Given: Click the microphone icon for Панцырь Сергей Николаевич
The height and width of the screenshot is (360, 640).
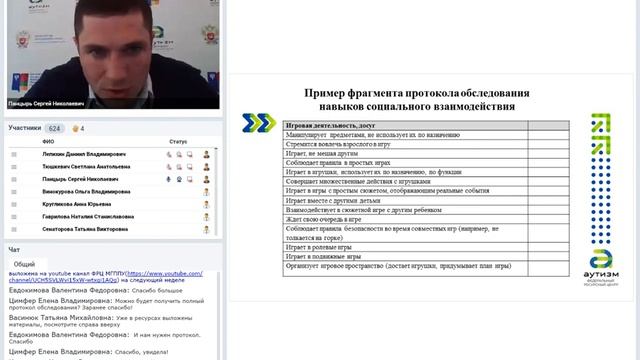Looking at the screenshot, I should pos(169,179).
